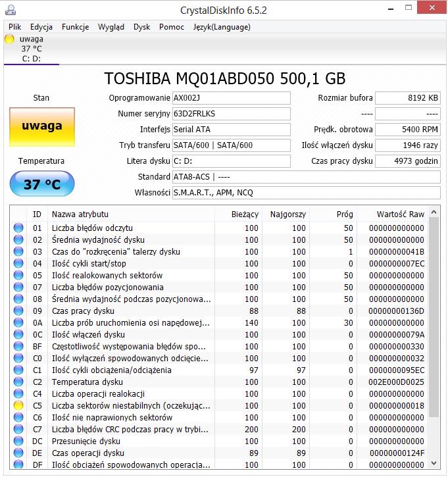The width and height of the screenshot is (448, 477).
Task: Click status icon for row 02 Średnia wydajność dysku
Action: pyautogui.click(x=18, y=239)
